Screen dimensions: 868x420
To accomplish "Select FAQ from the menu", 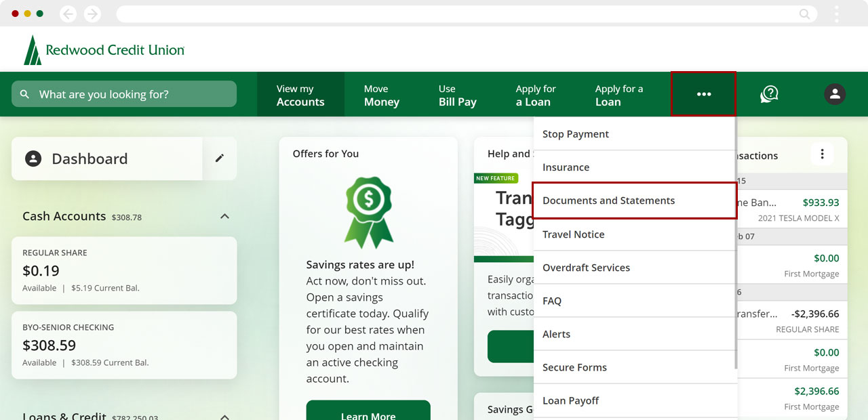I will tap(634, 301).
